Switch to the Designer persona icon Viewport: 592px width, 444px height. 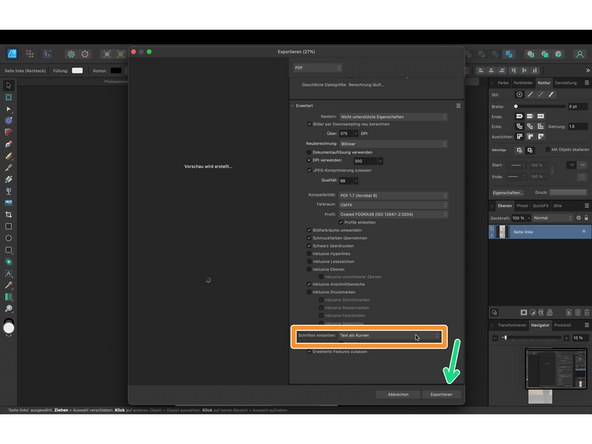point(12,54)
